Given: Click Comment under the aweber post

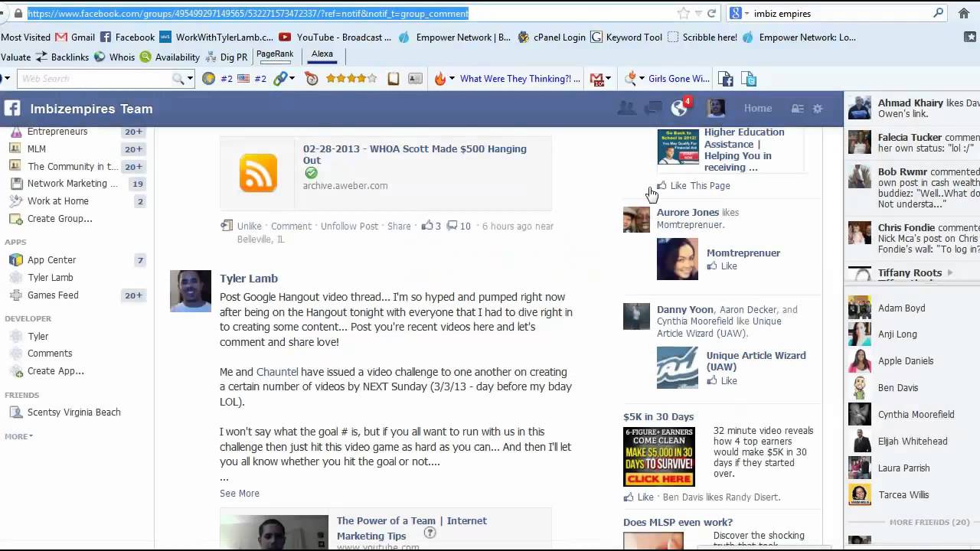Looking at the screenshot, I should point(291,226).
